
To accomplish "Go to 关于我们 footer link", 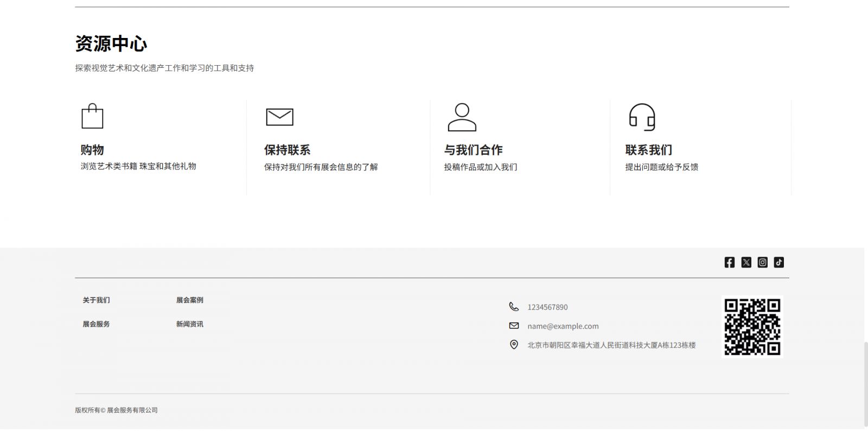I will [x=96, y=300].
